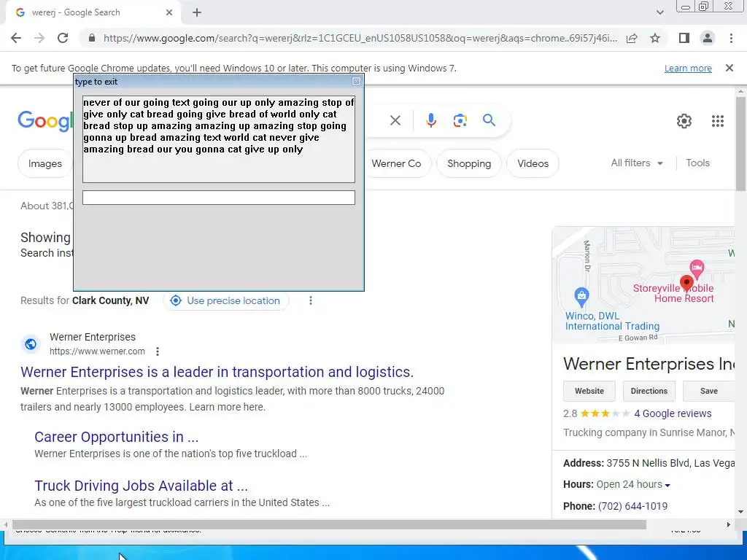The height and width of the screenshot is (560, 747).
Task: Click the horizontal scrollbar thumb
Action: (329, 525)
